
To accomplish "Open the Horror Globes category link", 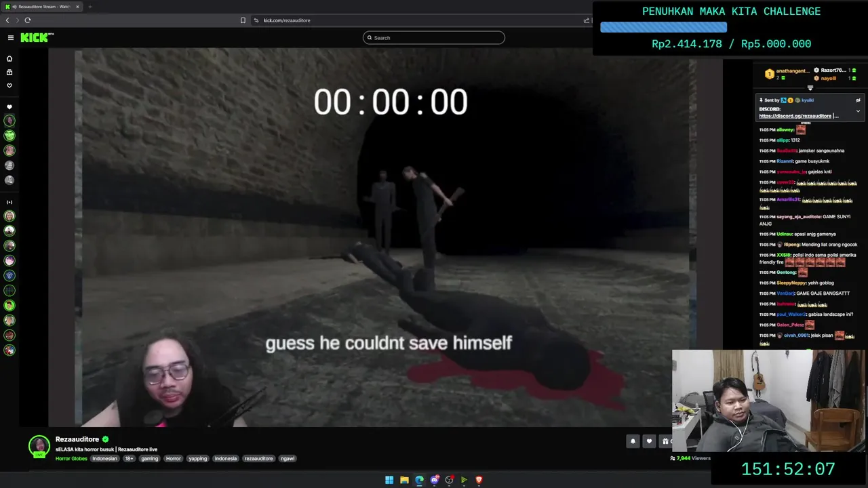I will (x=71, y=459).
